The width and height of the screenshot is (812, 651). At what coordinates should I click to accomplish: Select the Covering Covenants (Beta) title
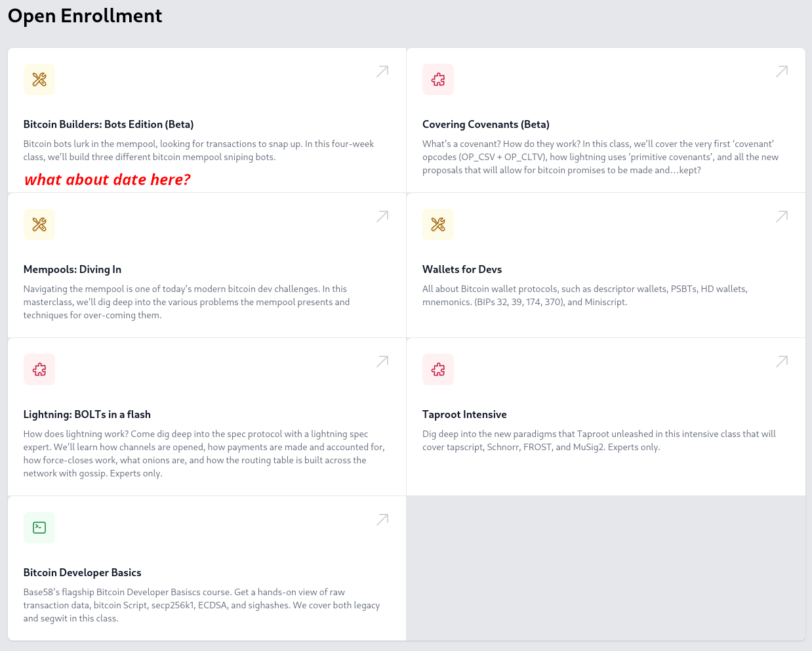(485, 125)
